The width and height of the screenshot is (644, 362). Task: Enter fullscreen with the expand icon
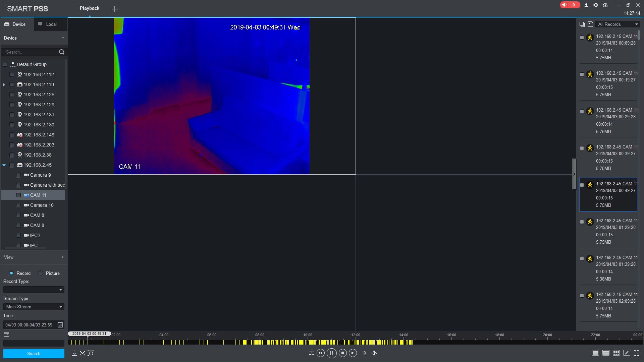pos(637,353)
